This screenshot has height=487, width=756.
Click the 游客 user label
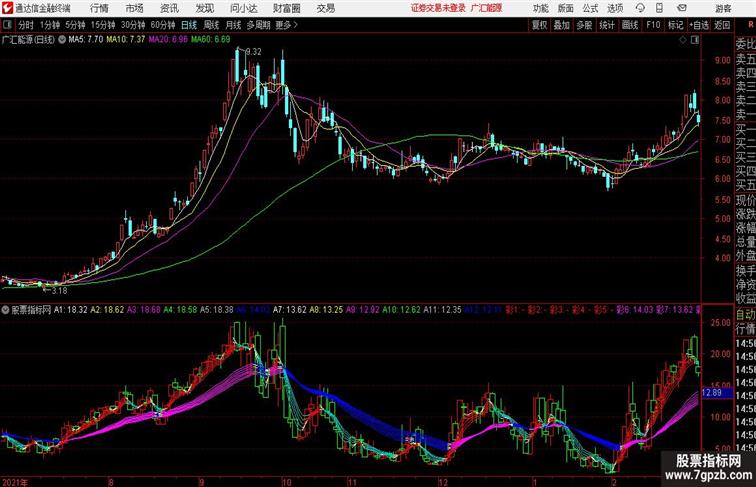pyautogui.click(x=723, y=8)
